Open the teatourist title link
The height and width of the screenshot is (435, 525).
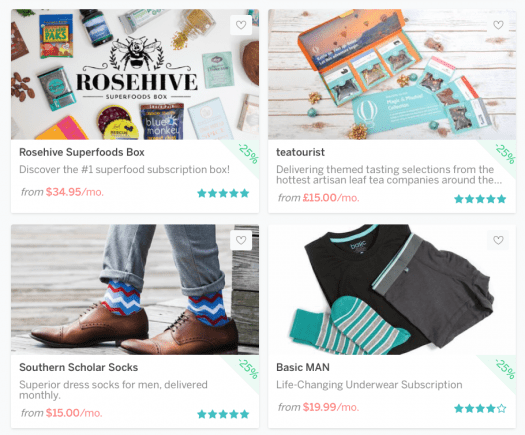tap(300, 152)
